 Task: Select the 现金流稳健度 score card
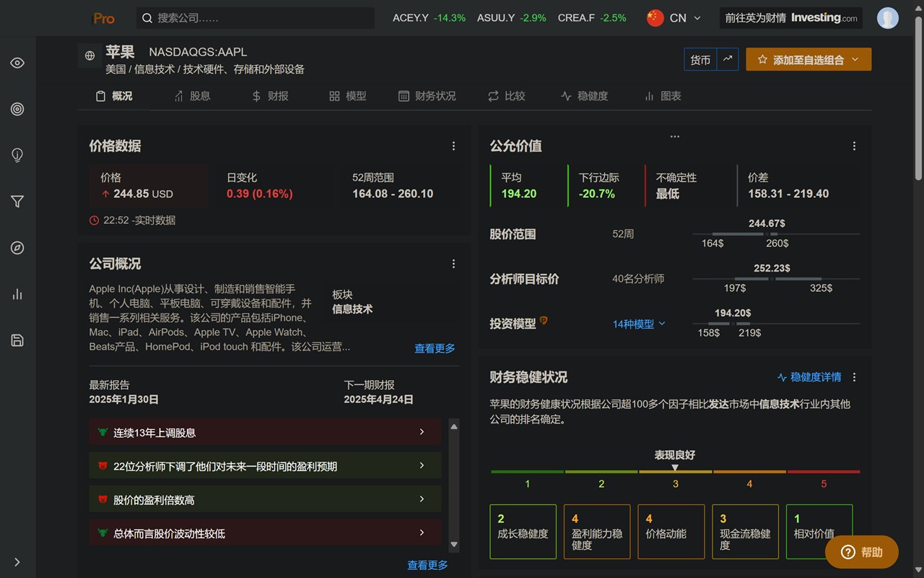coord(745,532)
